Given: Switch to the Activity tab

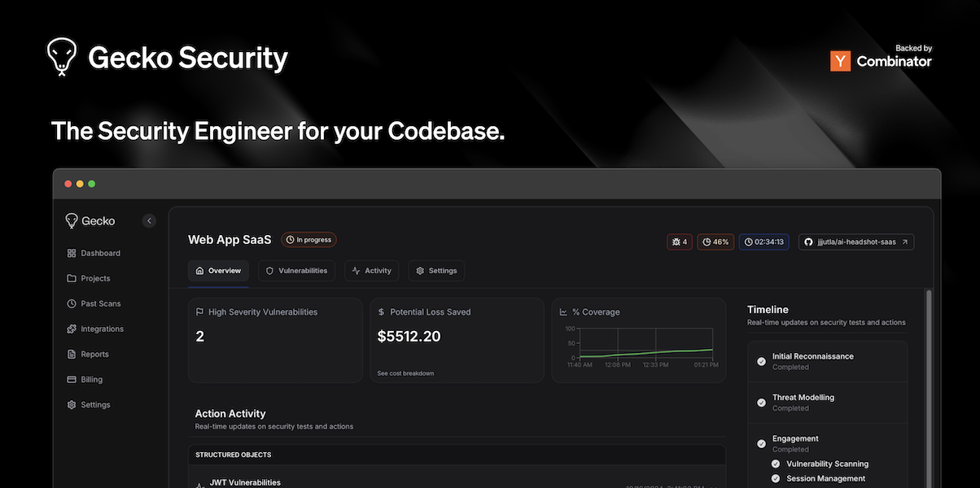Looking at the screenshot, I should click(371, 271).
